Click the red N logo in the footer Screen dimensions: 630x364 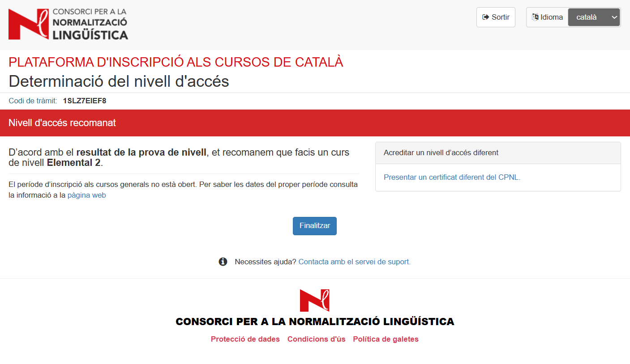pos(314,301)
